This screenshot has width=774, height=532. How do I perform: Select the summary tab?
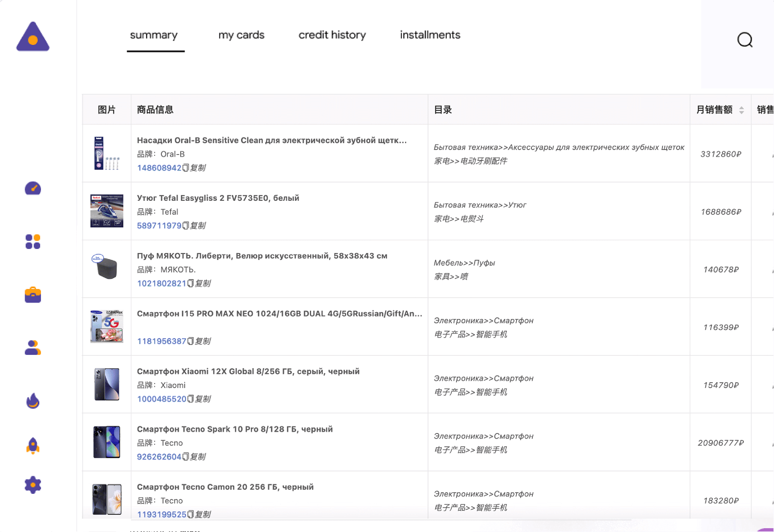tap(154, 35)
